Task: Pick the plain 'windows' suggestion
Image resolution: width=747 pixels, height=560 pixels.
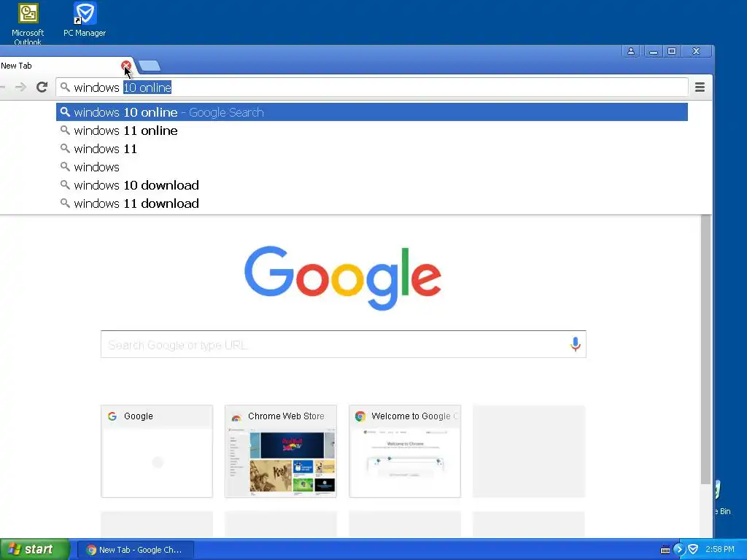Action: (x=371, y=167)
